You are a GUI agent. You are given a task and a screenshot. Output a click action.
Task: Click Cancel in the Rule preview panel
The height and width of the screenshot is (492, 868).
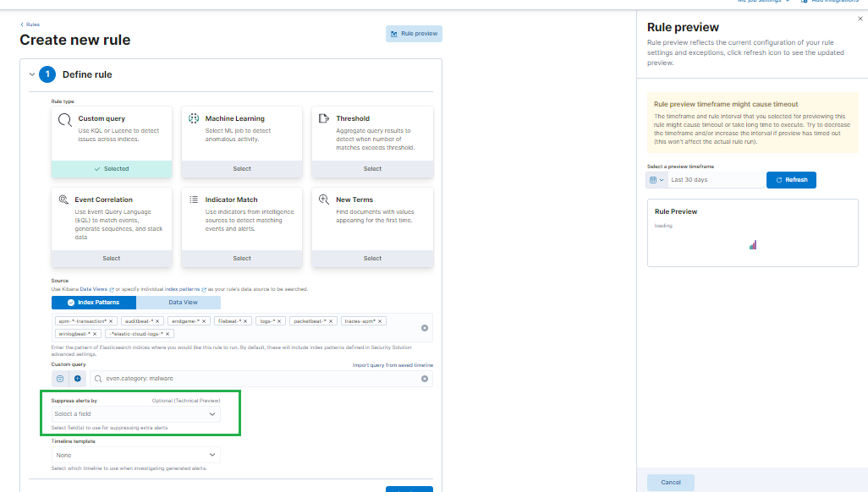670,481
